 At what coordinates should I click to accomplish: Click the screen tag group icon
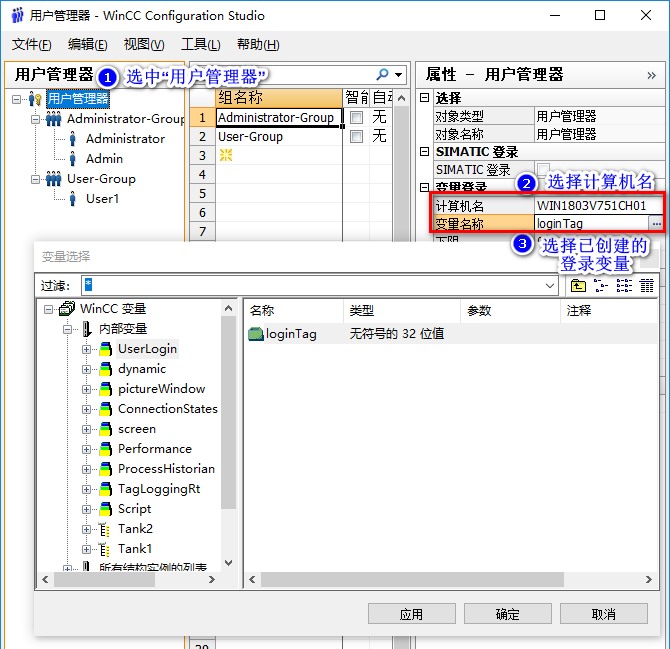(105, 429)
